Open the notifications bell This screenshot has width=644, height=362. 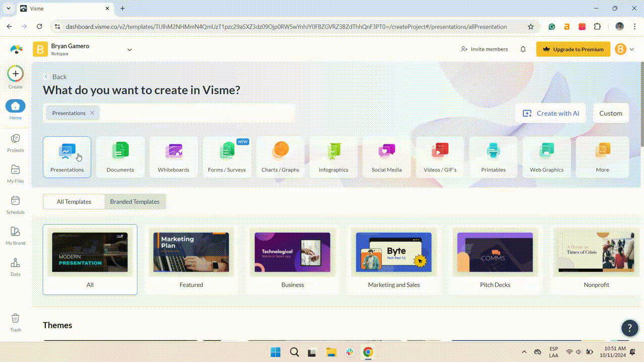(x=523, y=49)
